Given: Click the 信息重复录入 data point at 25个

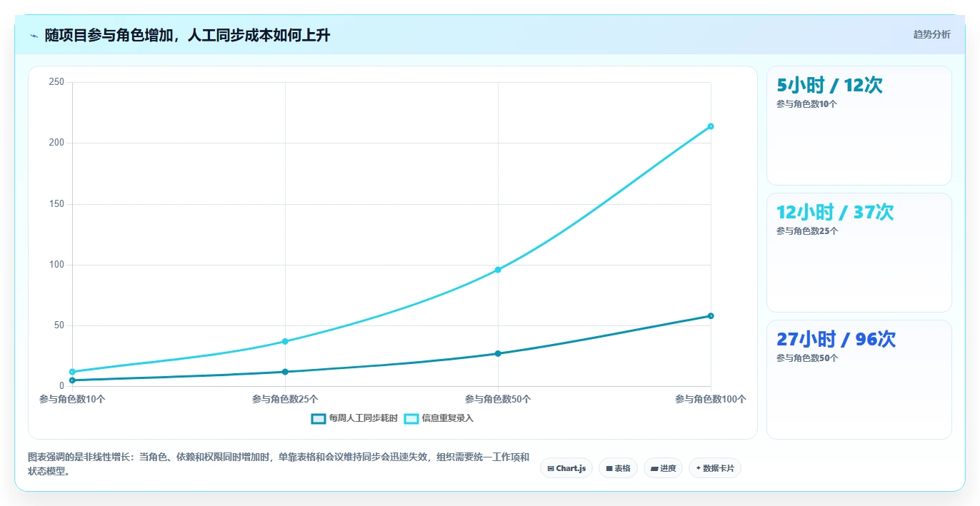Looking at the screenshot, I should tap(285, 341).
